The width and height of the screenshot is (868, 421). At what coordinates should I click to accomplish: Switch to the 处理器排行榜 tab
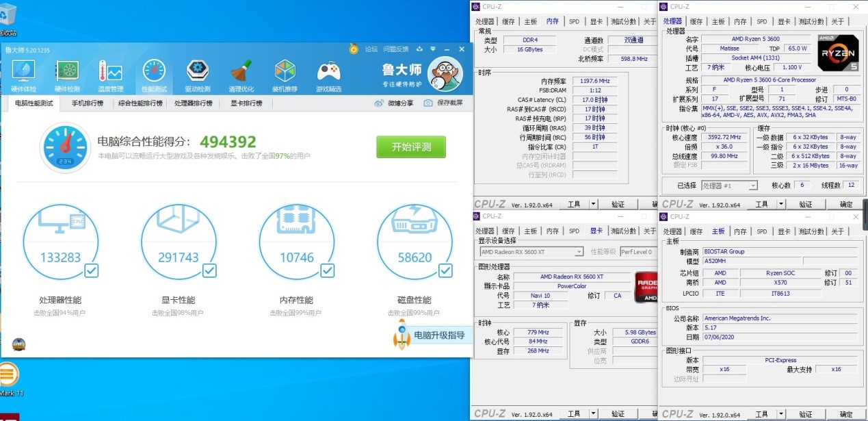pyautogui.click(x=194, y=103)
